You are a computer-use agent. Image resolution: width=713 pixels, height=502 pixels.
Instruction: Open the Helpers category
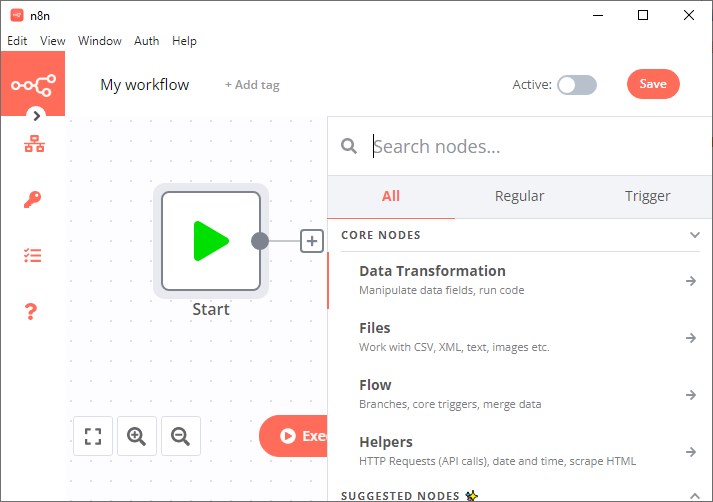519,451
